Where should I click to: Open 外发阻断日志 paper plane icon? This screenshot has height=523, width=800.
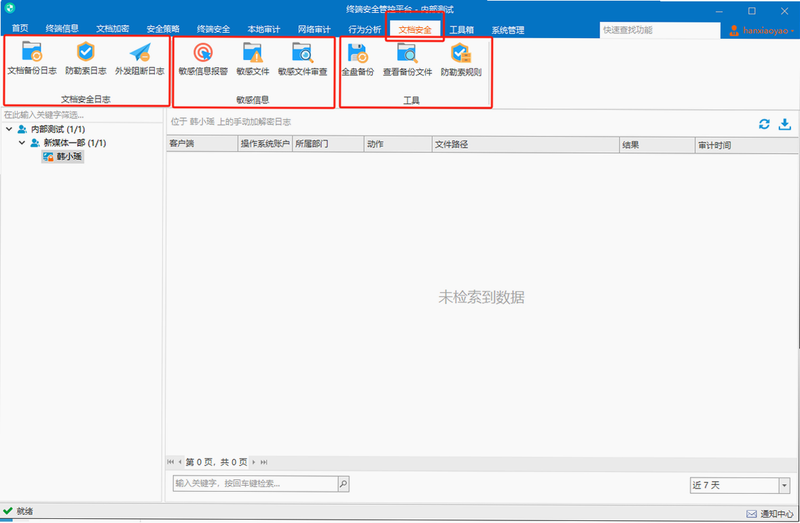(x=140, y=53)
